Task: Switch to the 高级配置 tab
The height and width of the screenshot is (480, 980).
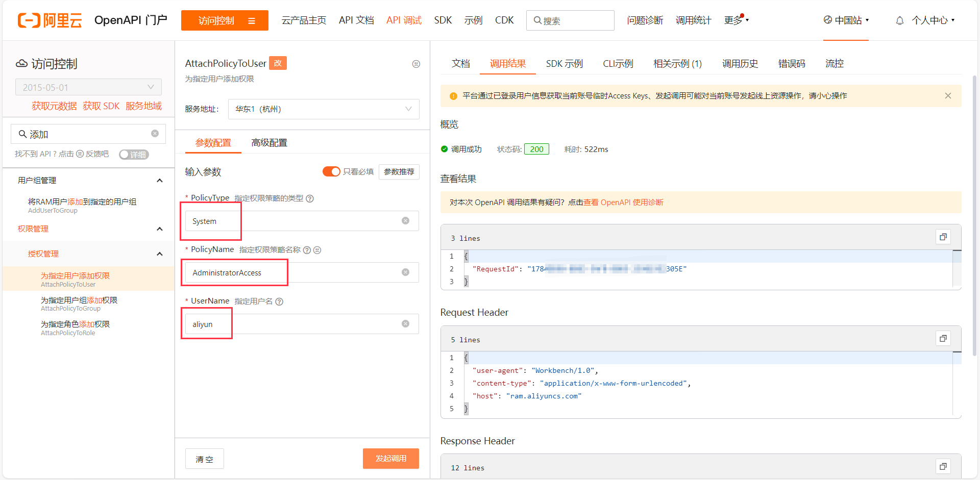Action: pos(269,143)
